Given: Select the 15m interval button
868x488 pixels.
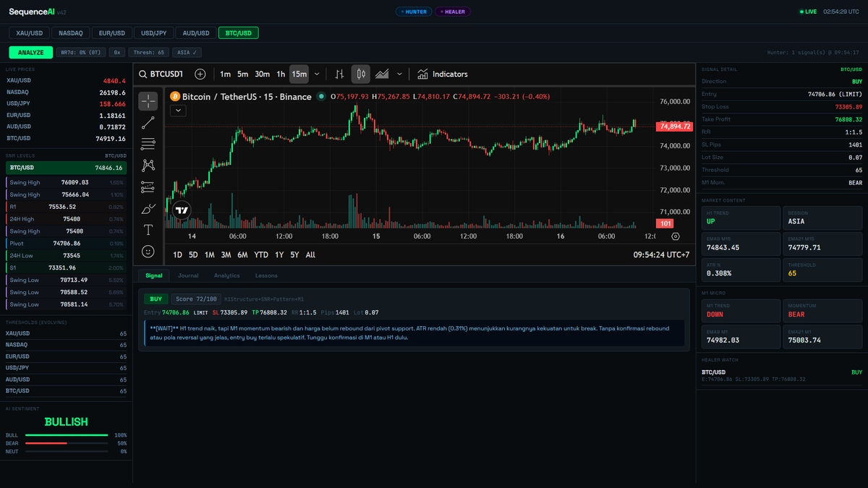Looking at the screenshot, I should pyautogui.click(x=299, y=74).
